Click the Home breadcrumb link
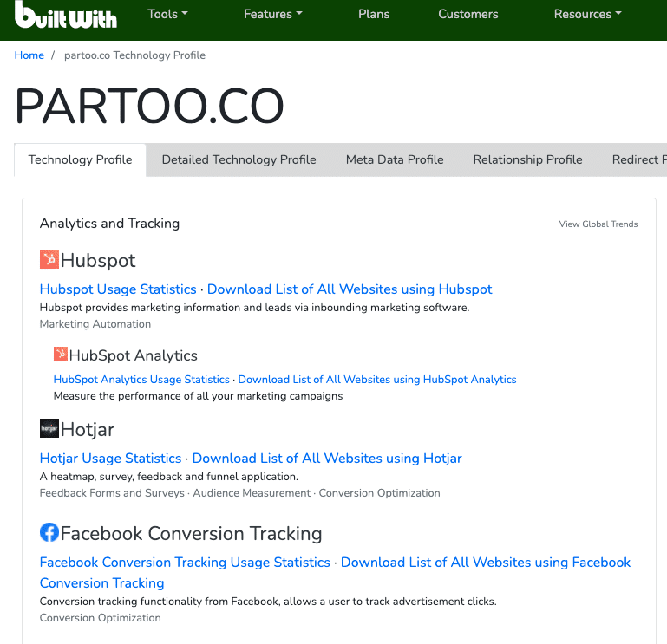Image resolution: width=667 pixels, height=644 pixels. tap(29, 55)
